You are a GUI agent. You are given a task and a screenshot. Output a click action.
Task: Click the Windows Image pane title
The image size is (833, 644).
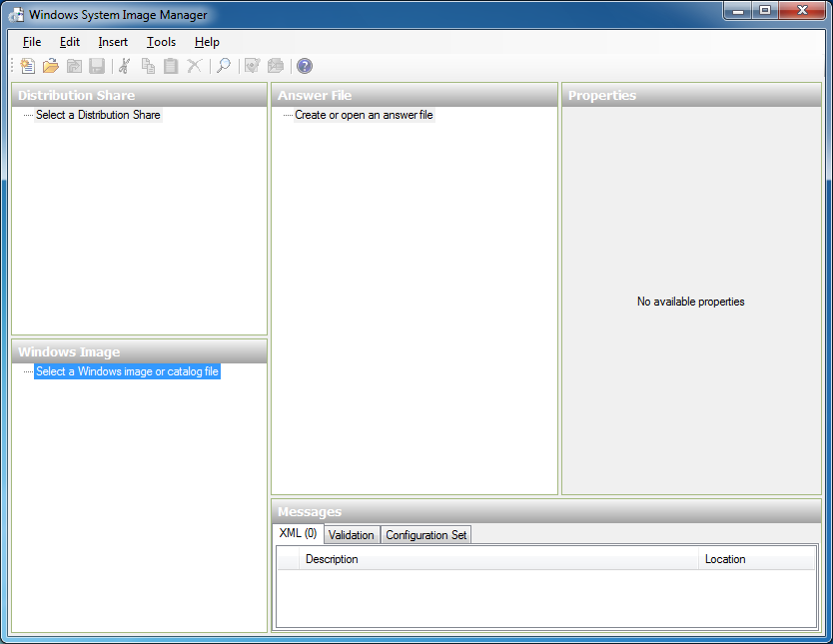(69, 352)
